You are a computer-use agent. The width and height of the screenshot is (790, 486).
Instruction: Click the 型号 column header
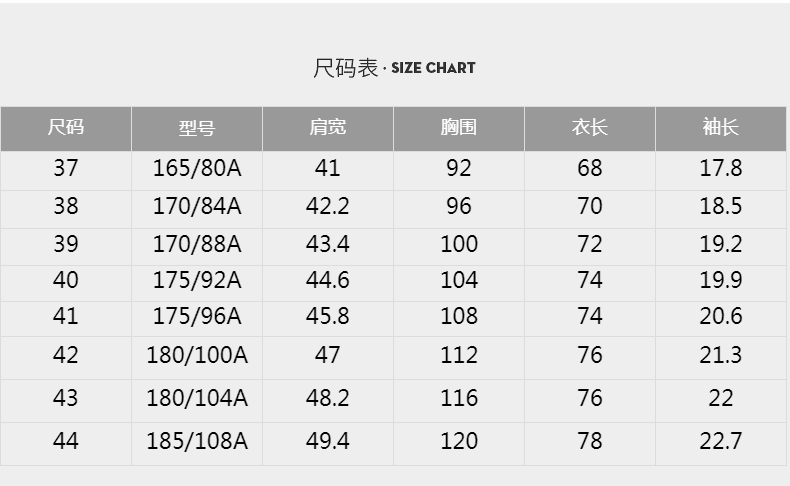[x=197, y=128]
